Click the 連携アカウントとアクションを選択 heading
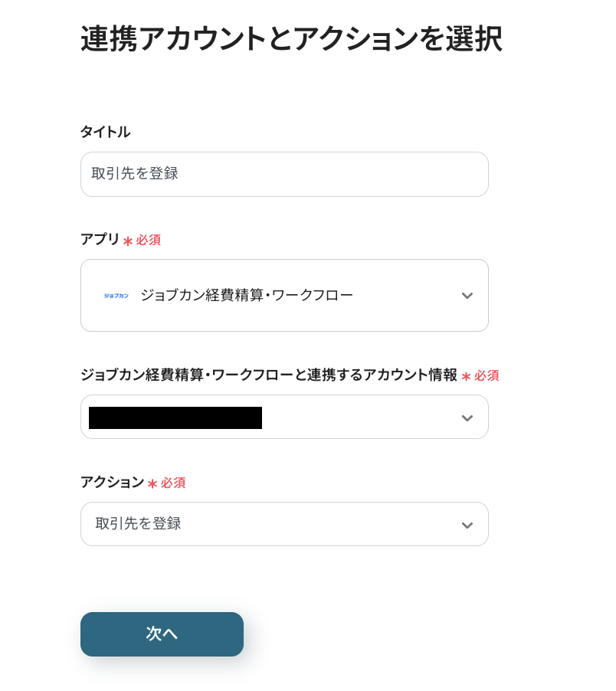This screenshot has height=691, width=616. (x=291, y=39)
